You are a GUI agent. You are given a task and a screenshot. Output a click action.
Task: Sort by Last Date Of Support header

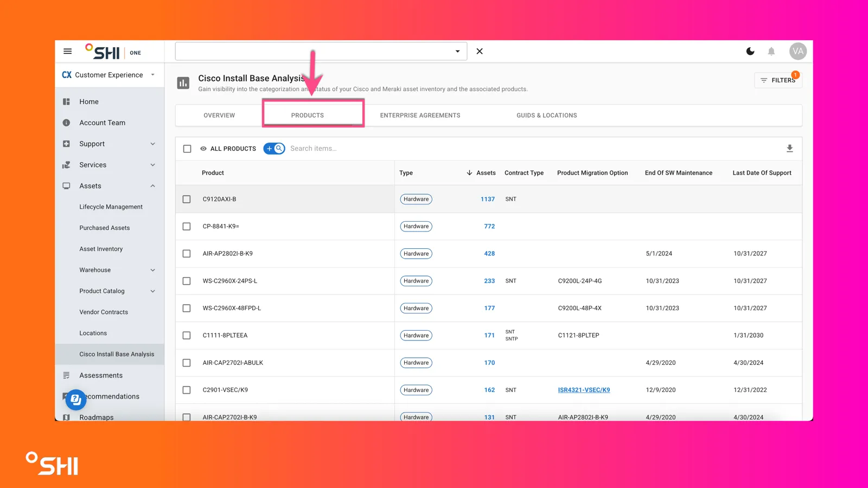pos(762,173)
